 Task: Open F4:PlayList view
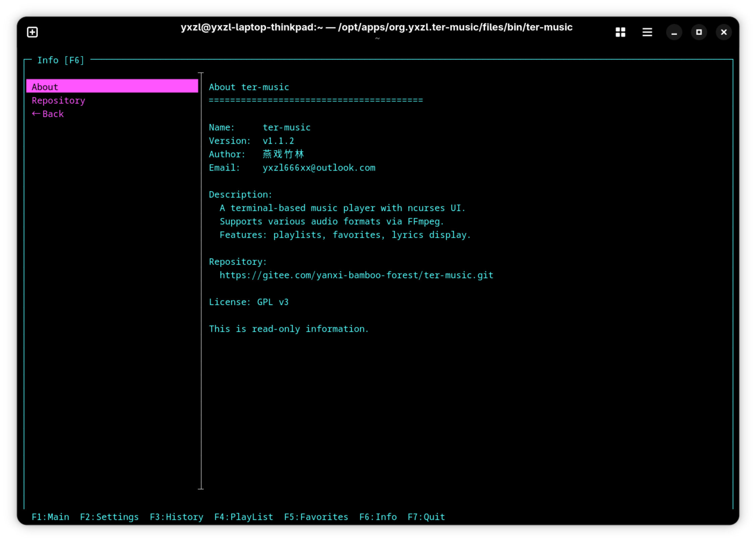(243, 516)
